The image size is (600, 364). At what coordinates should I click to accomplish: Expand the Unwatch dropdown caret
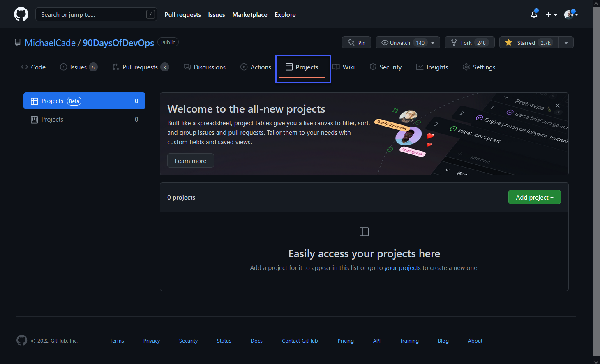tap(432, 42)
